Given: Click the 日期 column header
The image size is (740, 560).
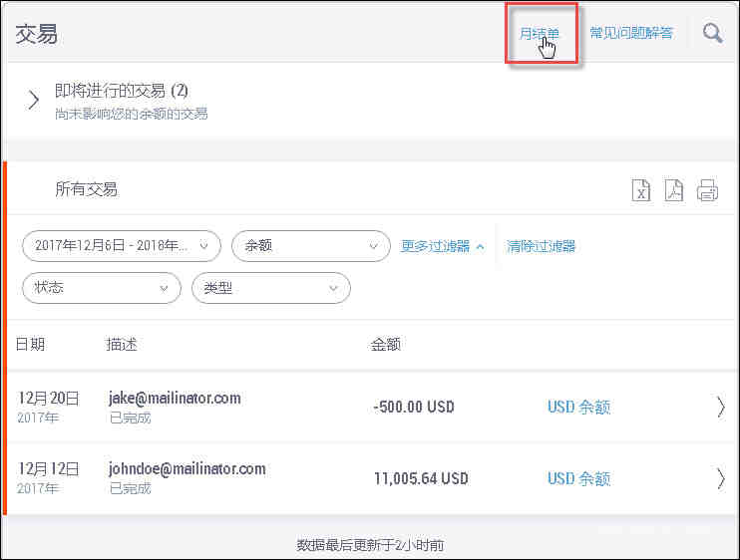Looking at the screenshot, I should [x=30, y=344].
